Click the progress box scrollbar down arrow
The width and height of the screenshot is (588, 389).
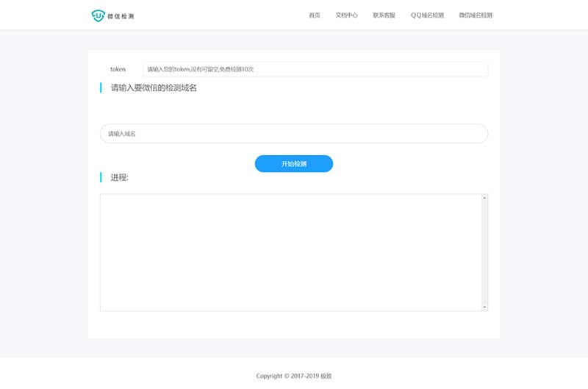tap(484, 307)
